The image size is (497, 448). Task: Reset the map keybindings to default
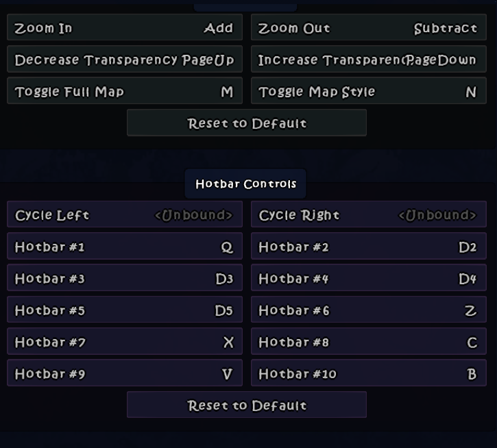pos(246,123)
